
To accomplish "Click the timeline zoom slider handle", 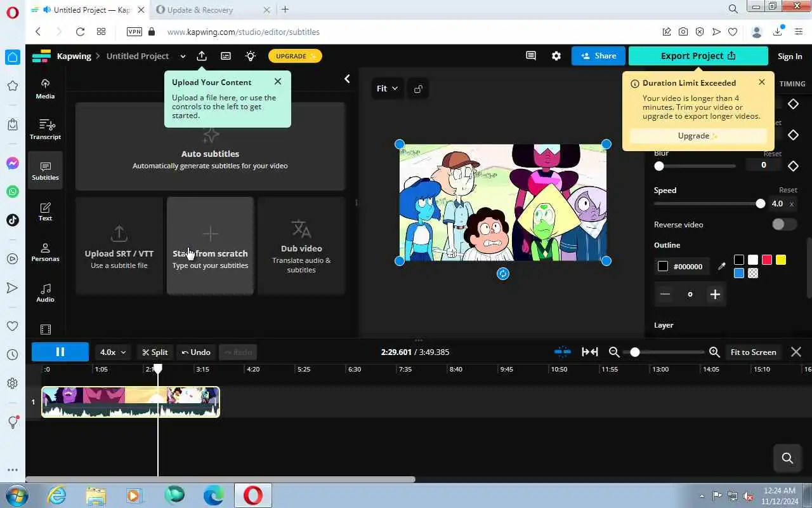I will 634,352.
